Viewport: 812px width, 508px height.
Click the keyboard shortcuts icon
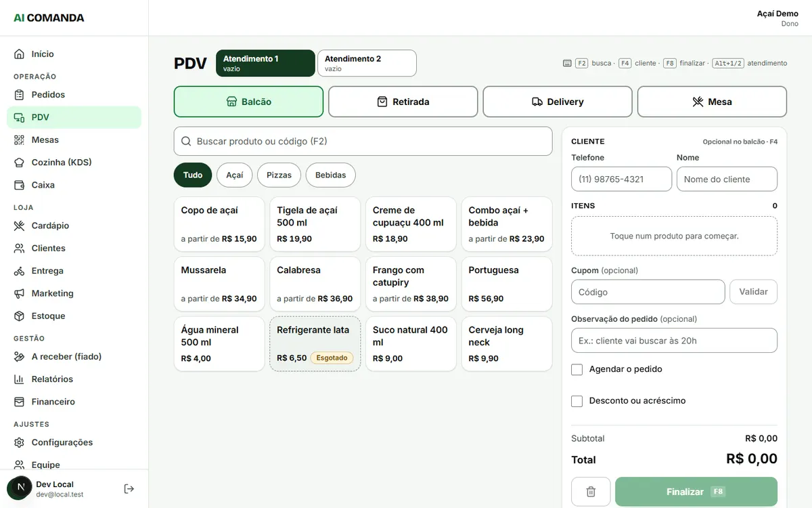tap(567, 63)
